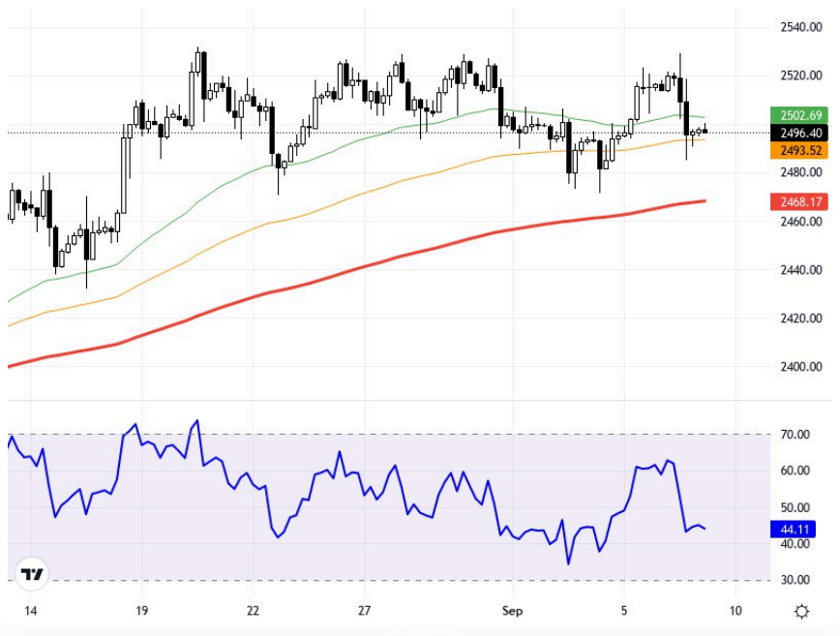Select the black 2496.40 current price label

799,133
